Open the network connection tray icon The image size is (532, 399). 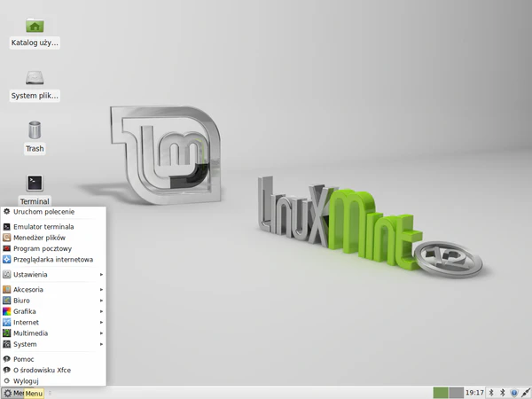(x=525, y=392)
